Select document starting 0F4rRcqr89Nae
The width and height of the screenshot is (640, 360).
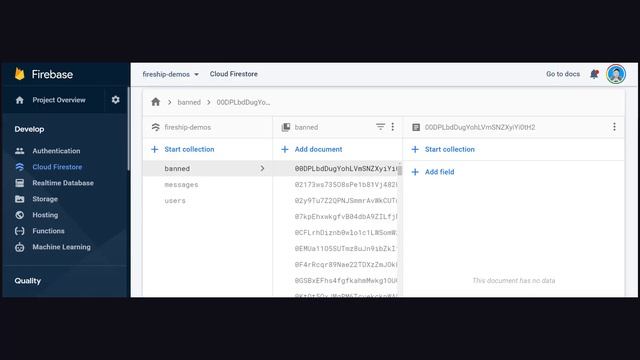point(345,264)
